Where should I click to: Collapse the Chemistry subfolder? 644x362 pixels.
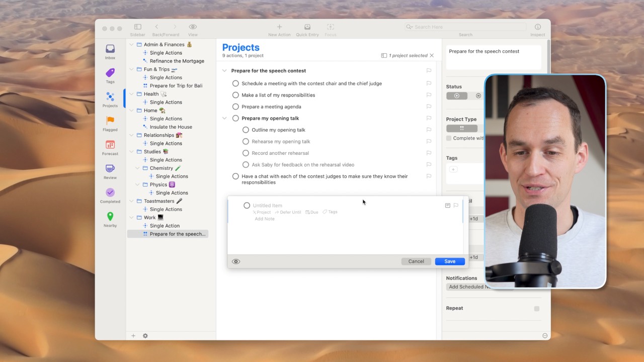(138, 168)
